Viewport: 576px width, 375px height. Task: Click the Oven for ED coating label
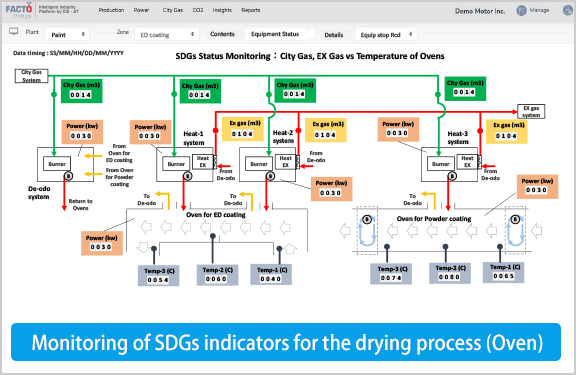(216, 215)
